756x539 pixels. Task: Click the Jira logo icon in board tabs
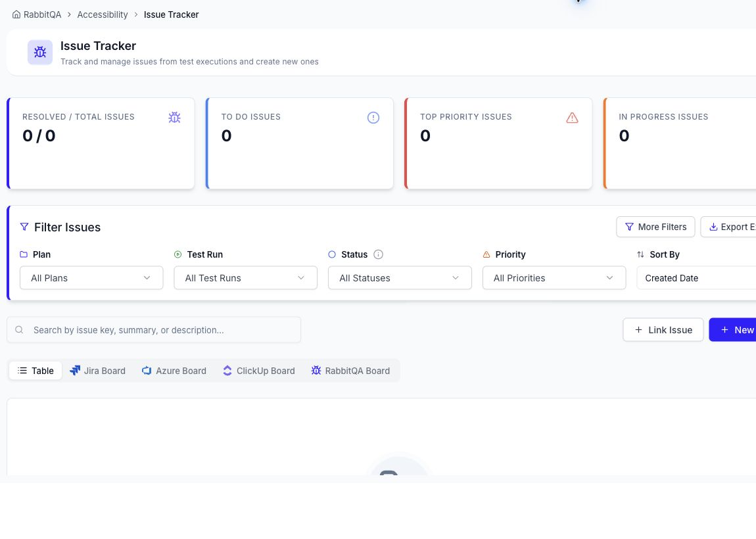(x=75, y=370)
